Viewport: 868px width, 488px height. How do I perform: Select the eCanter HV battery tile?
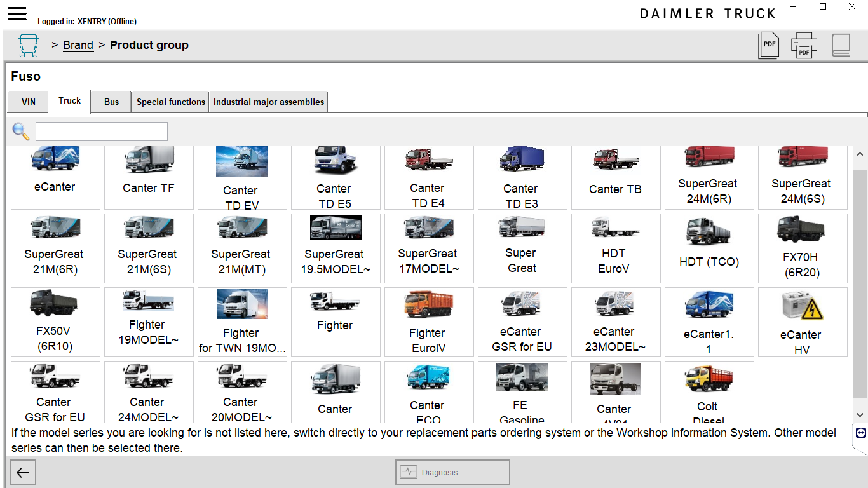point(802,322)
